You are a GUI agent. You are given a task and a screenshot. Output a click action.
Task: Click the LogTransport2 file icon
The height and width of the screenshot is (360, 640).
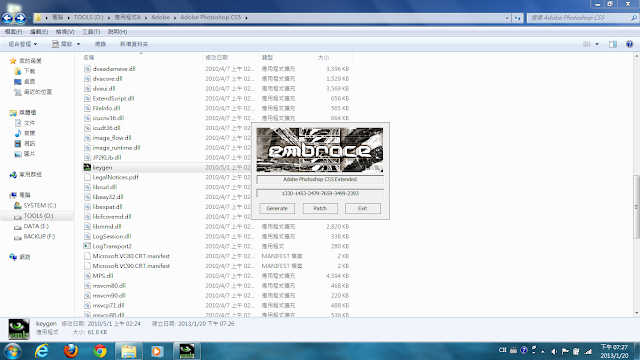tap(87, 246)
